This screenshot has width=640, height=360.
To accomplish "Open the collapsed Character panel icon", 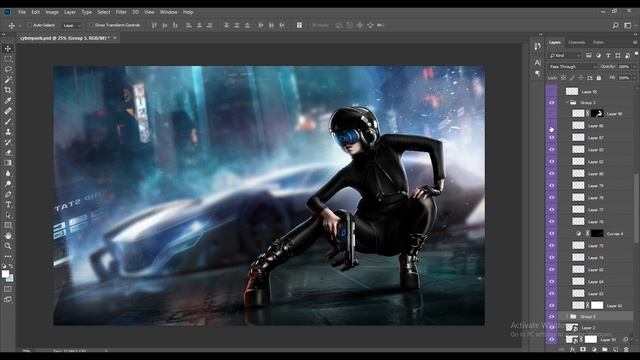I will click(x=538, y=62).
